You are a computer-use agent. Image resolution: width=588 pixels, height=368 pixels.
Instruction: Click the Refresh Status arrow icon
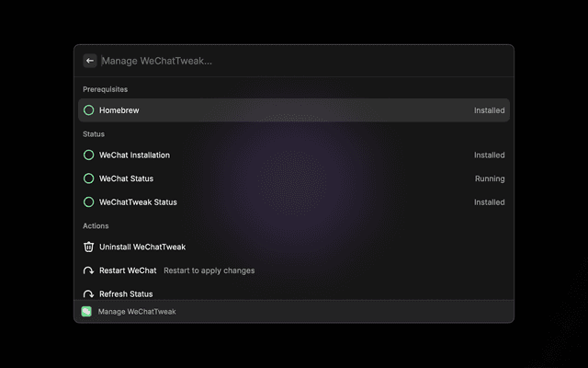89,293
